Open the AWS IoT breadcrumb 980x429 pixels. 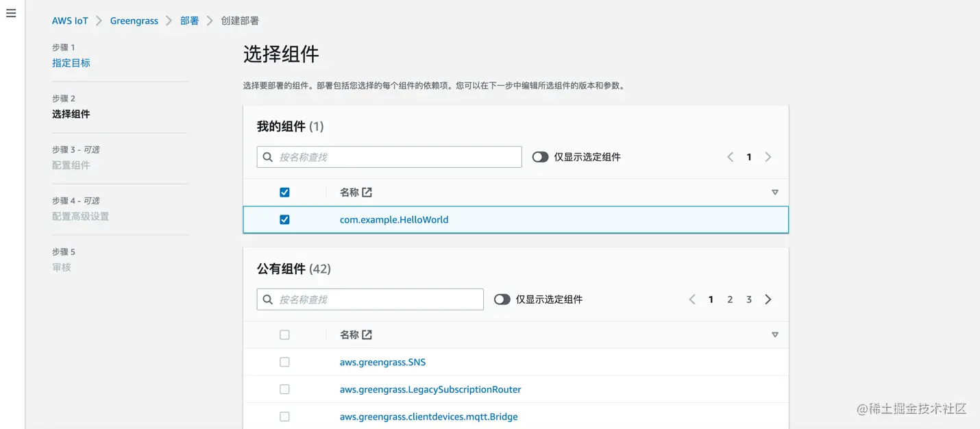(70, 21)
